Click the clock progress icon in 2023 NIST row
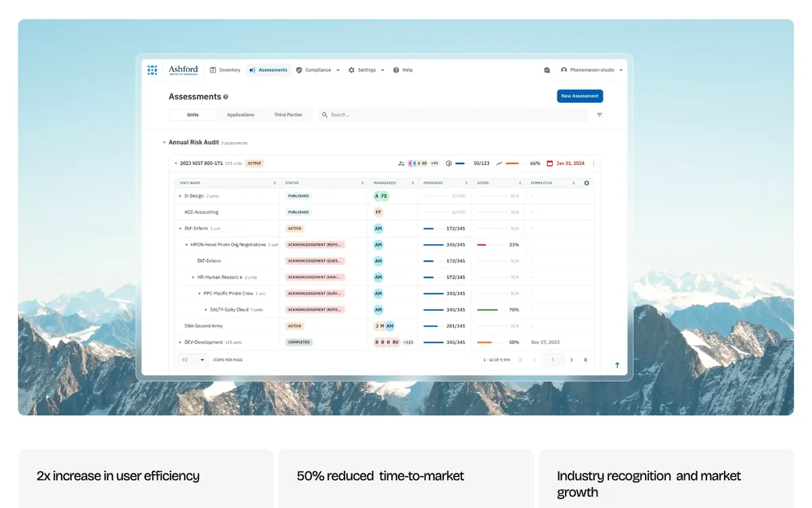The height and width of the screenshot is (508, 812). point(449,163)
